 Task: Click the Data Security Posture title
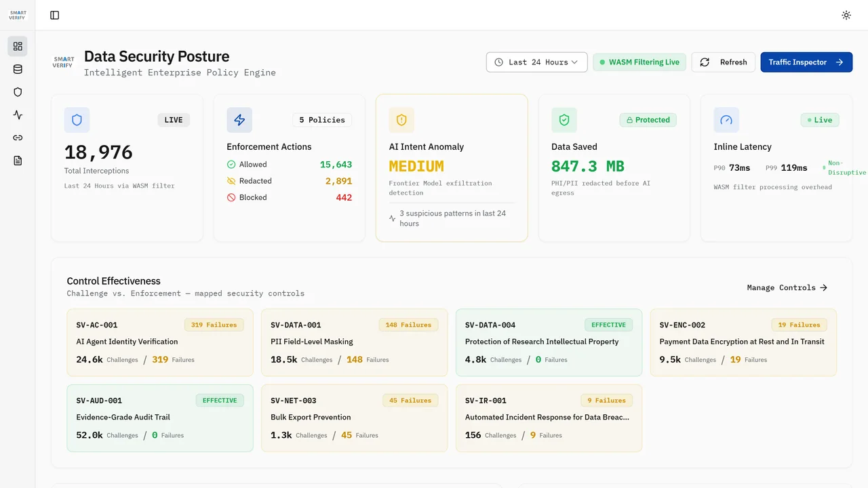tap(157, 56)
